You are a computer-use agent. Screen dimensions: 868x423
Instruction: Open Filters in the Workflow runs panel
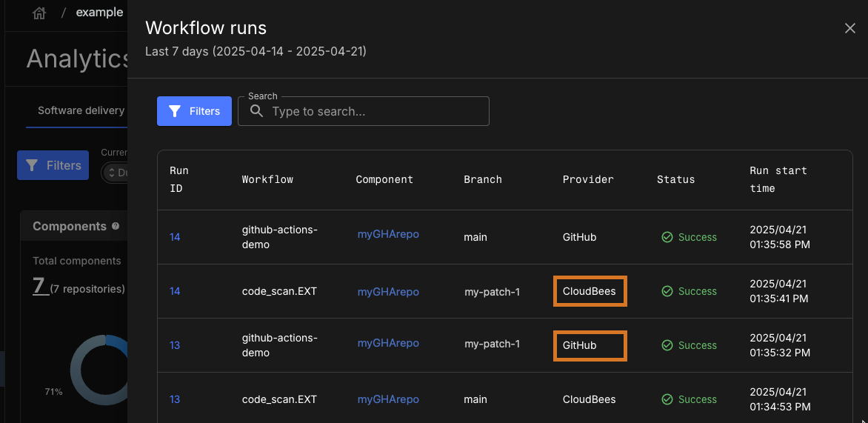[194, 111]
